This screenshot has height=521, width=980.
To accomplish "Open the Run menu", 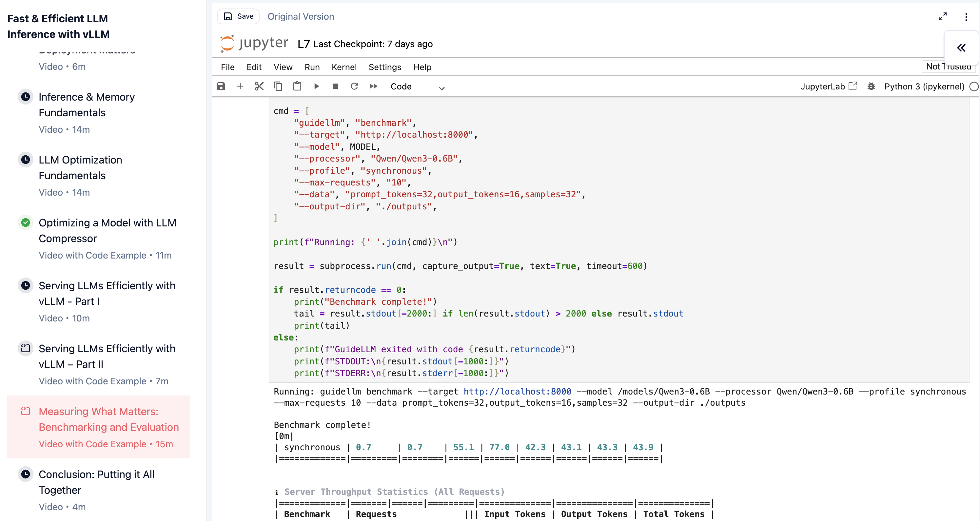I will pyautogui.click(x=312, y=67).
